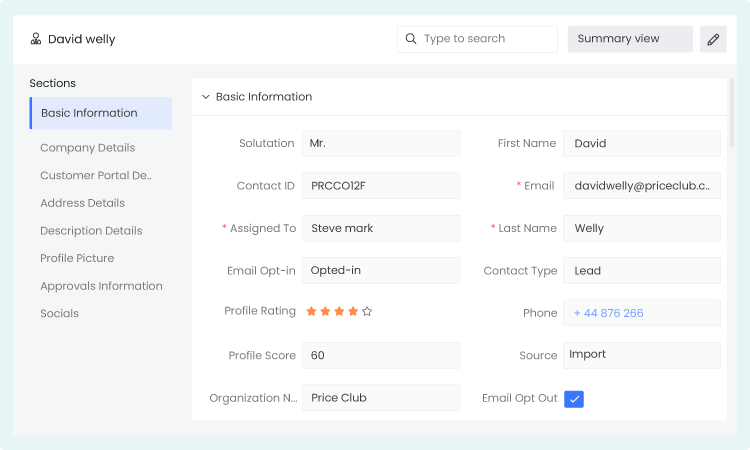Image resolution: width=750 pixels, height=450 pixels.
Task: Collapse the Basic Information section chevron
Action: [x=206, y=97]
